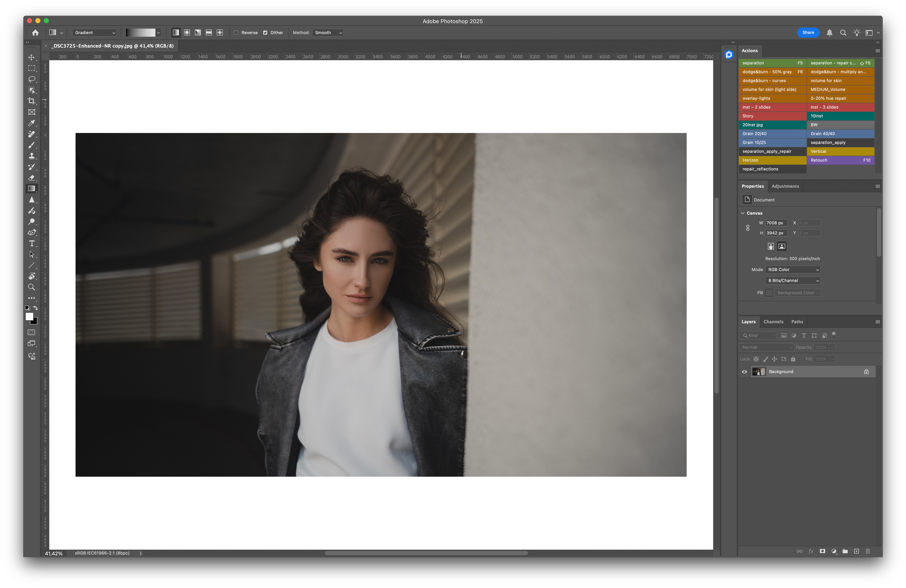The height and width of the screenshot is (588, 906).
Task: Enable the Reverse checkbox
Action: click(x=236, y=33)
